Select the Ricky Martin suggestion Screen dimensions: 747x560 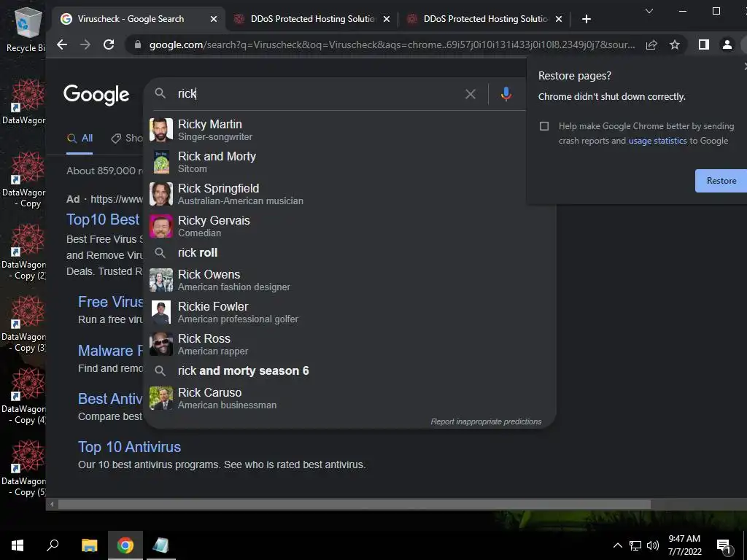tap(349, 130)
